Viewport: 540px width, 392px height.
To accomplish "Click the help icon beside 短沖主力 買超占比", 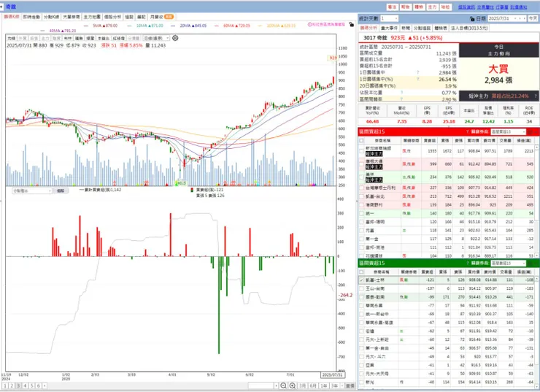I will pyautogui.click(x=536, y=96).
